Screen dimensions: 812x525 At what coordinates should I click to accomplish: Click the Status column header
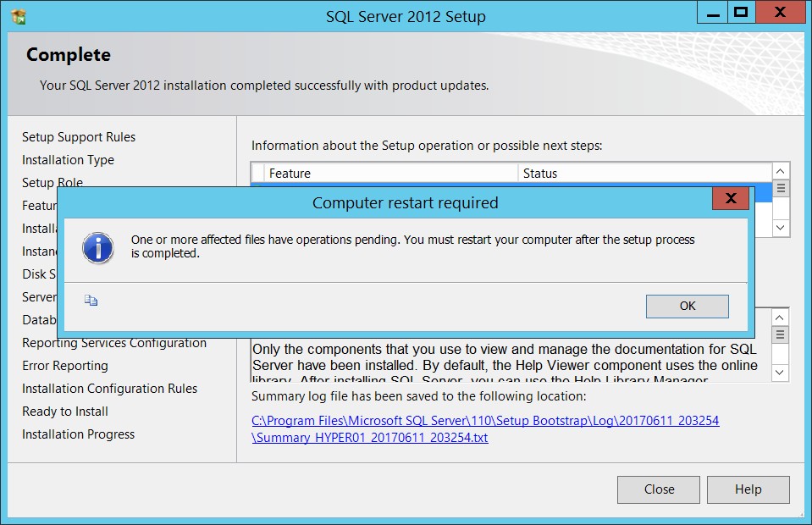click(x=644, y=173)
